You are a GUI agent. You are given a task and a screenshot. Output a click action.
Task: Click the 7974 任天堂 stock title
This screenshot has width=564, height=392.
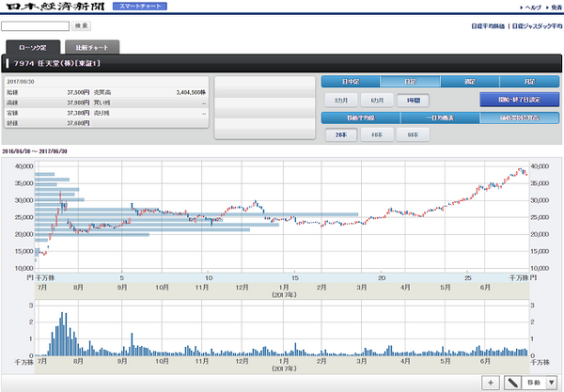click(x=56, y=63)
